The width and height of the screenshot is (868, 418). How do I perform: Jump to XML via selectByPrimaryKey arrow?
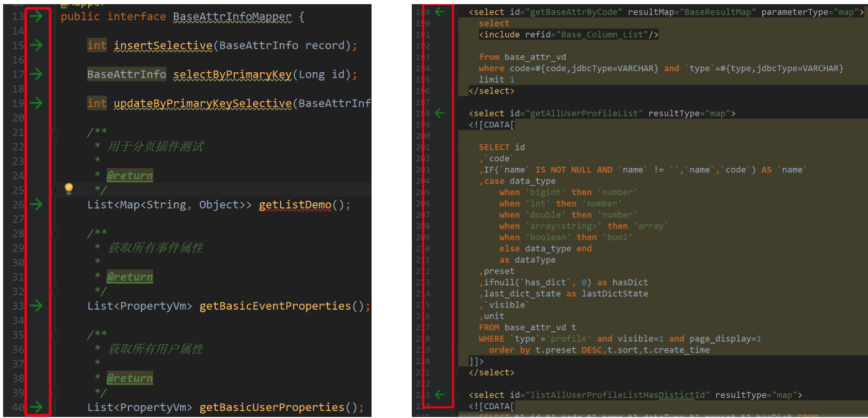[36, 74]
